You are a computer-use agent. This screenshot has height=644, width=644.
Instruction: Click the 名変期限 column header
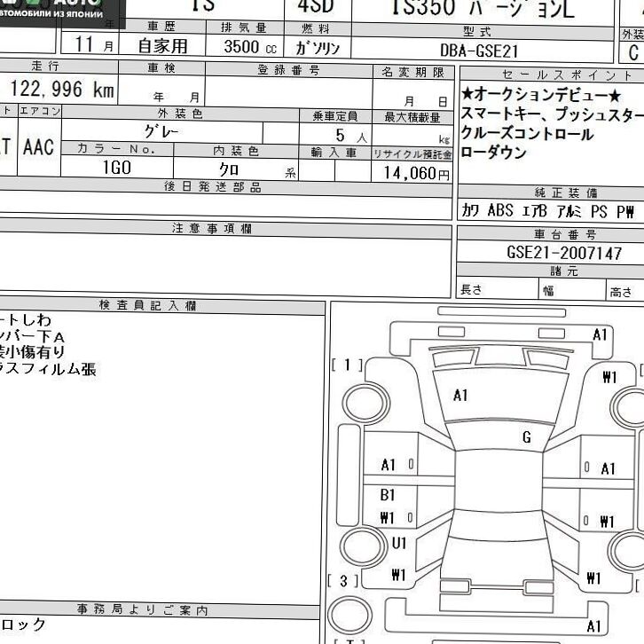tap(412, 72)
